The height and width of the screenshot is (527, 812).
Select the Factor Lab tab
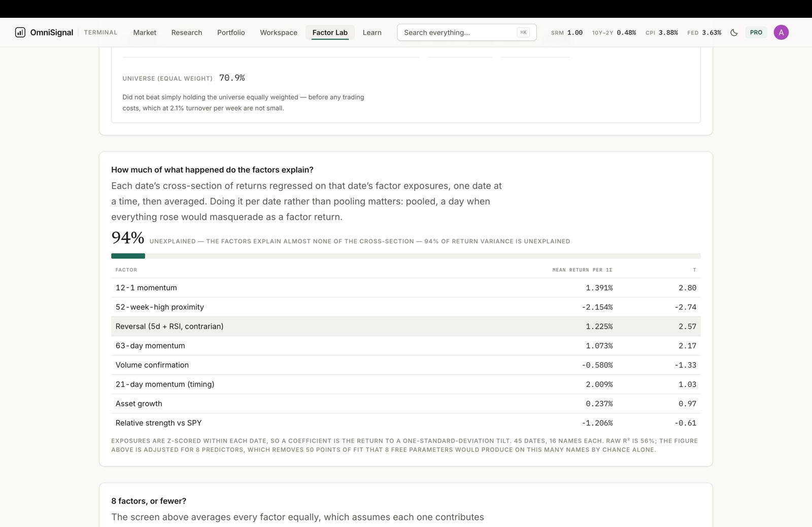tap(330, 32)
